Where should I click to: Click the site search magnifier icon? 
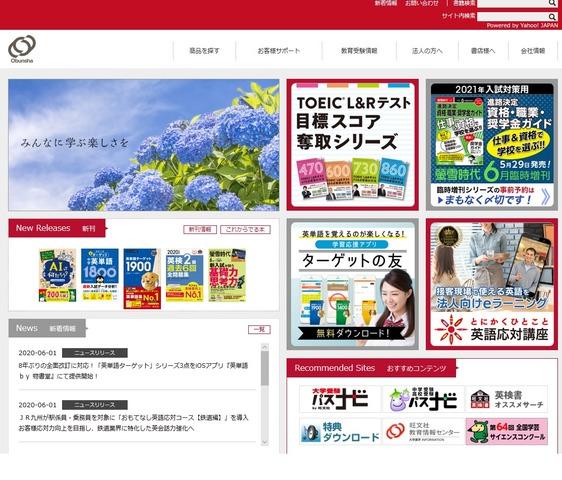(x=552, y=17)
